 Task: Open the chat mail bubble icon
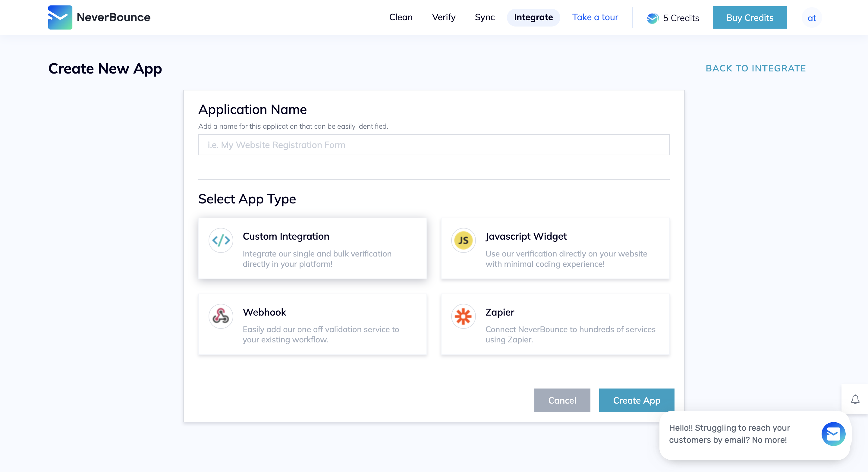click(833, 434)
